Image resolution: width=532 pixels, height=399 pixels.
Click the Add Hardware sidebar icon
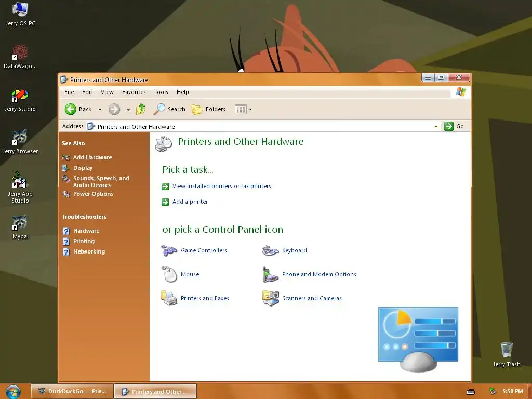pos(66,157)
